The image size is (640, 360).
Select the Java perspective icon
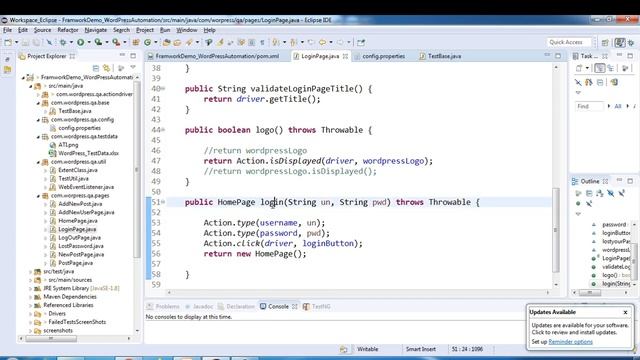620,42
